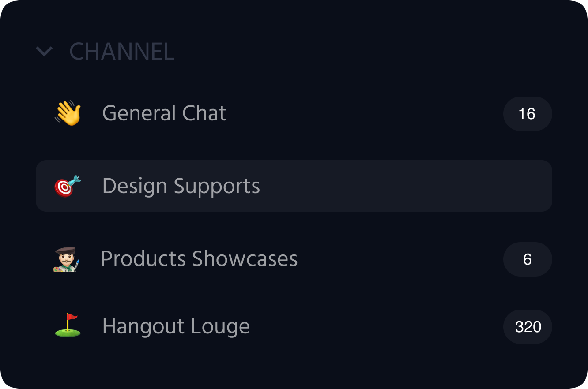Click the 16 unread badge

[x=528, y=114]
